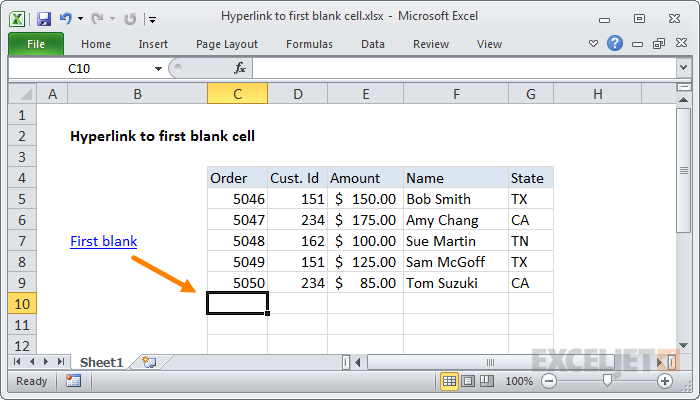Click vertical scrollbar down arrow
Viewport: 700px width, 400px height.
tap(683, 345)
